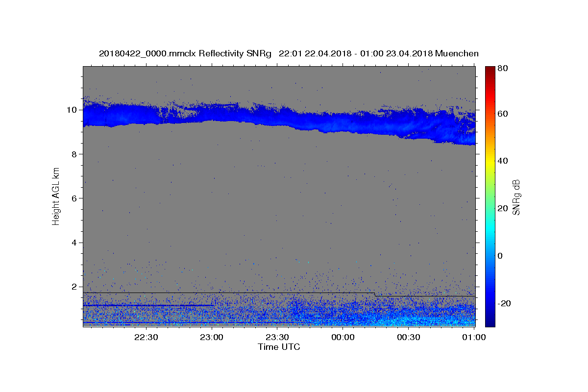Click the height axis label 8

75,154
